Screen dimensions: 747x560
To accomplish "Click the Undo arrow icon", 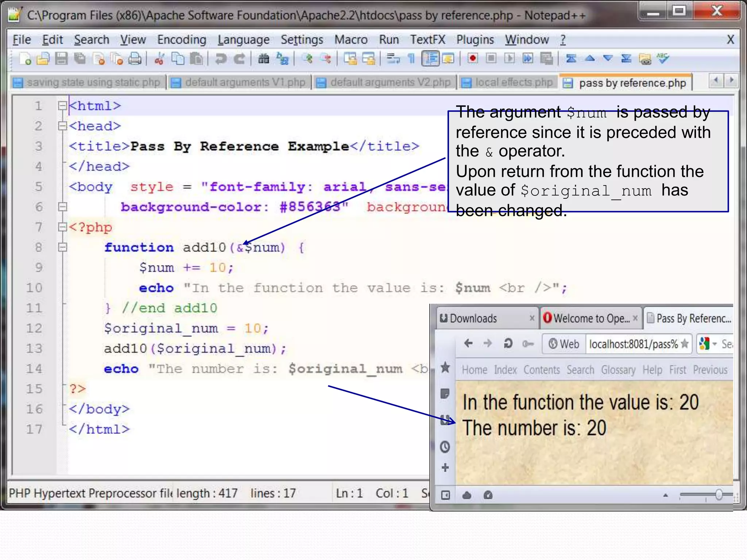I will (x=221, y=59).
